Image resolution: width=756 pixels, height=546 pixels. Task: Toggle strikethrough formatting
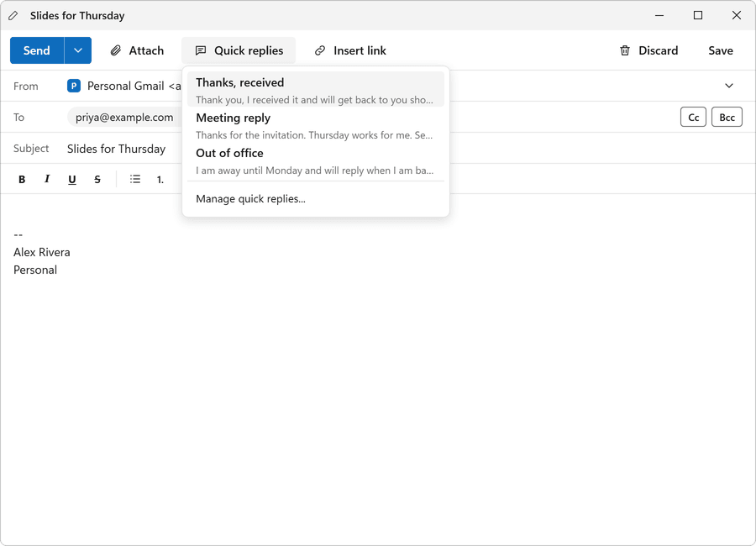coord(97,180)
